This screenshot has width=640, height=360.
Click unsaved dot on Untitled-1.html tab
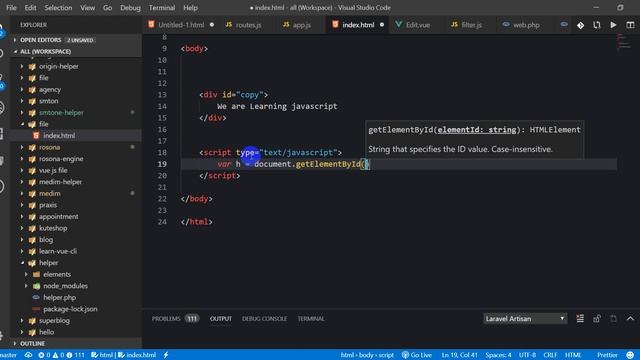pyautogui.click(x=212, y=25)
